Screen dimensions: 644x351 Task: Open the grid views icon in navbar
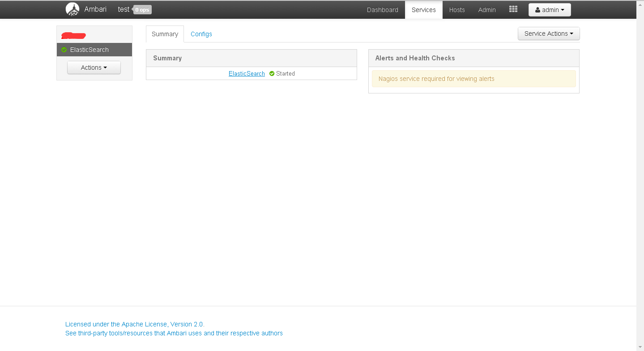pyautogui.click(x=513, y=9)
